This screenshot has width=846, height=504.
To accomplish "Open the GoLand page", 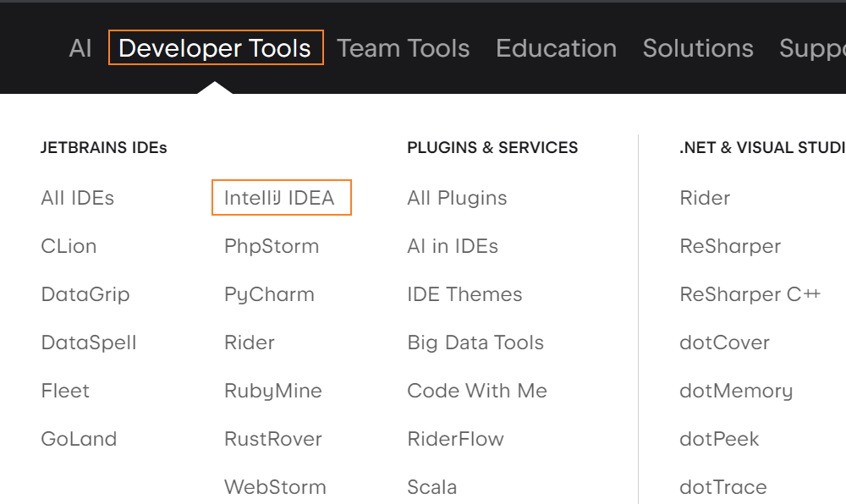I will tap(79, 439).
